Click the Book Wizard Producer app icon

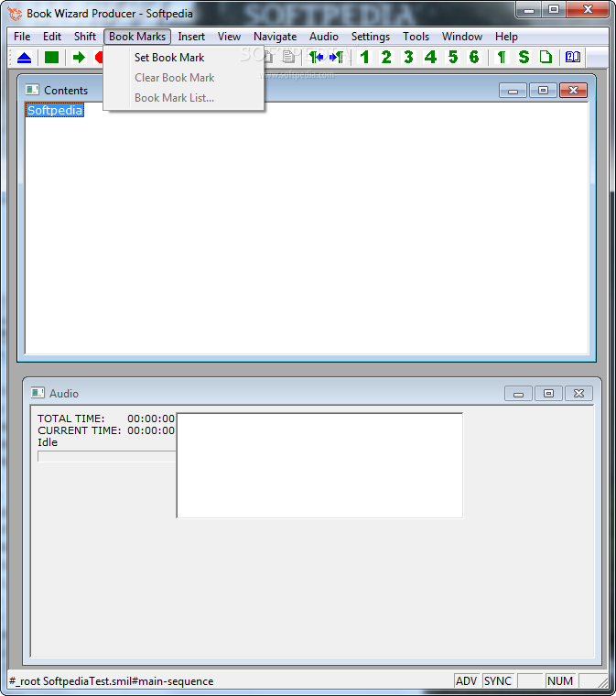15,14
